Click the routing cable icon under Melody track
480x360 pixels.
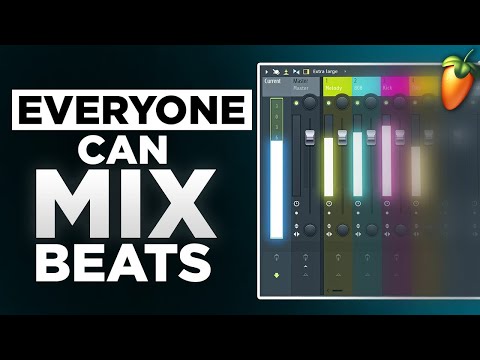(x=338, y=257)
